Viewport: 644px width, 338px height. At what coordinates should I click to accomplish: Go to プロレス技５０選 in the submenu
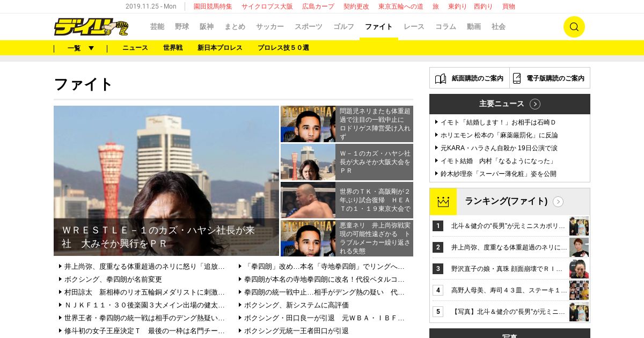[x=283, y=48]
